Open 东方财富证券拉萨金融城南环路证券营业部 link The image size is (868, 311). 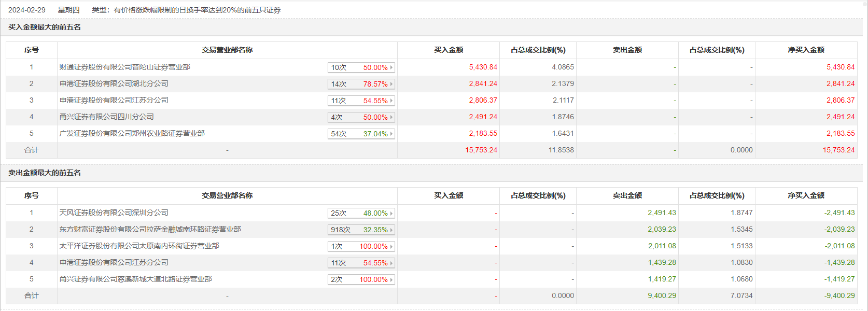[x=150, y=229]
